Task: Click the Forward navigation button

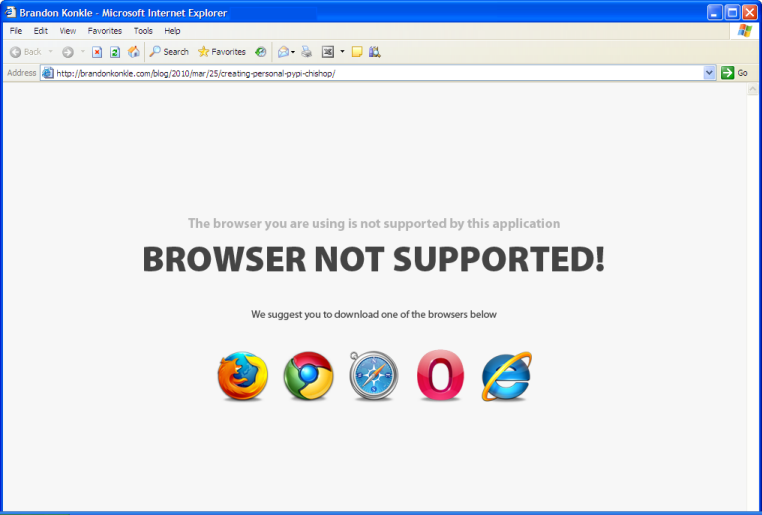Action: [68, 52]
